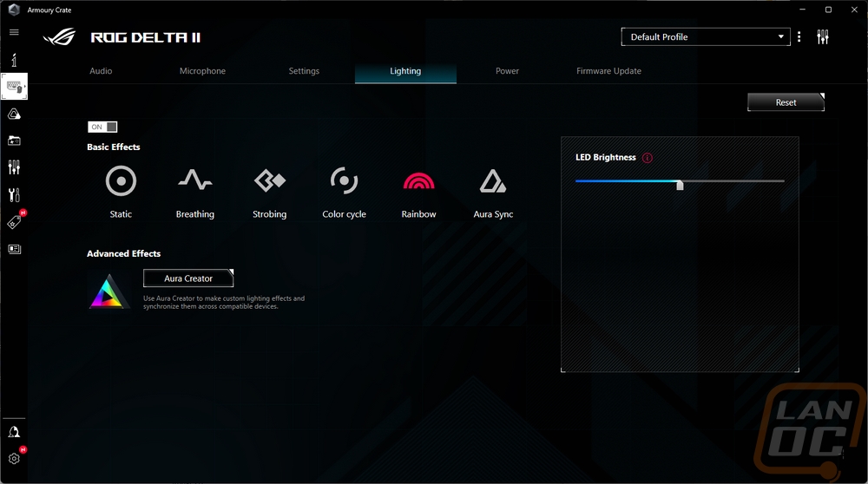Viewport: 868px width, 484px height.
Task: Open the Settings tab
Action: [304, 71]
